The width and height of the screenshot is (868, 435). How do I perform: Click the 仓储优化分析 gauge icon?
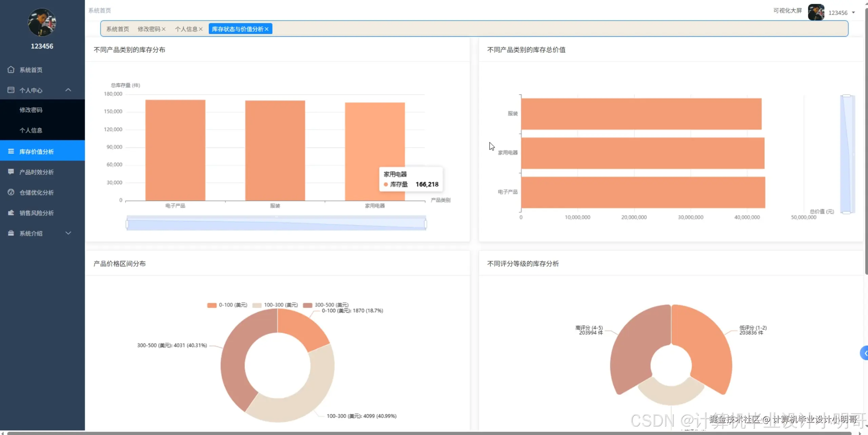pos(11,192)
